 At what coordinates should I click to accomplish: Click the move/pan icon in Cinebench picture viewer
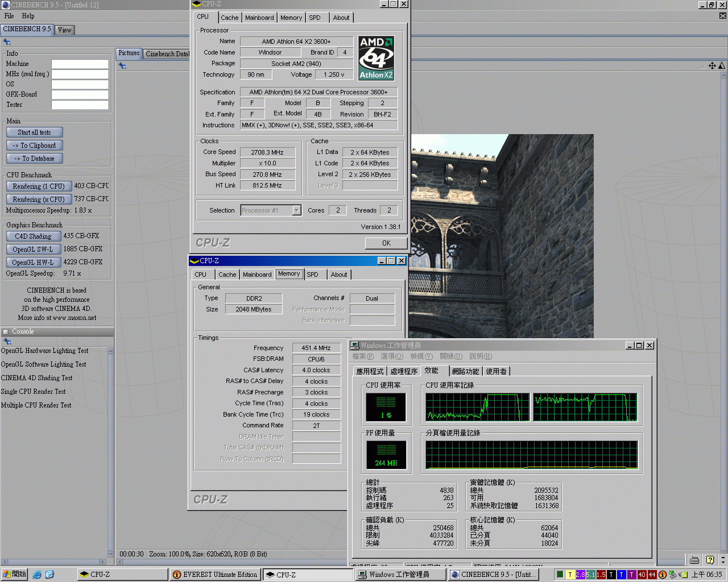712,65
